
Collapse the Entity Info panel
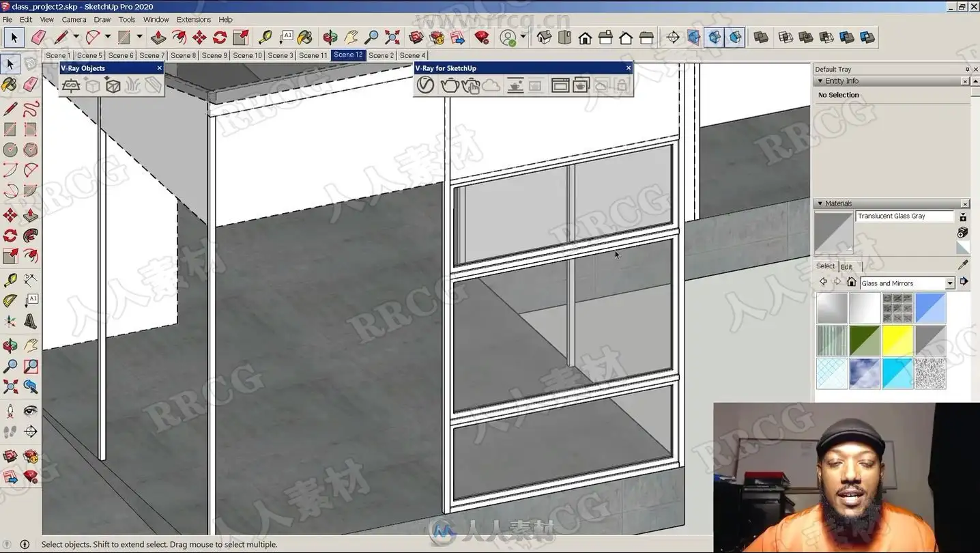tap(820, 81)
